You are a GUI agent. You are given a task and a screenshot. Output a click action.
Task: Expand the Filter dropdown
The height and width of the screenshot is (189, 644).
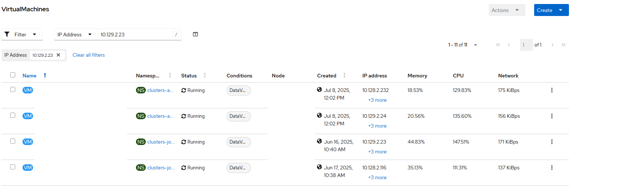click(x=22, y=35)
